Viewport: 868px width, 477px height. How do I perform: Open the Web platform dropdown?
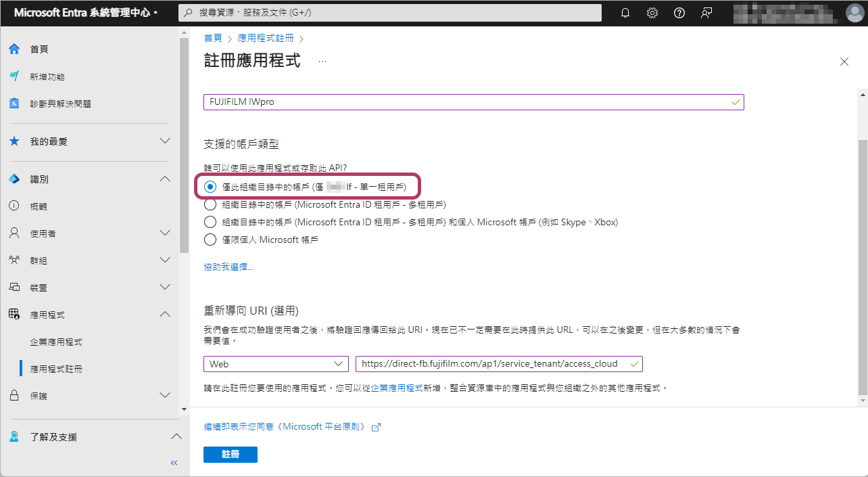point(276,364)
